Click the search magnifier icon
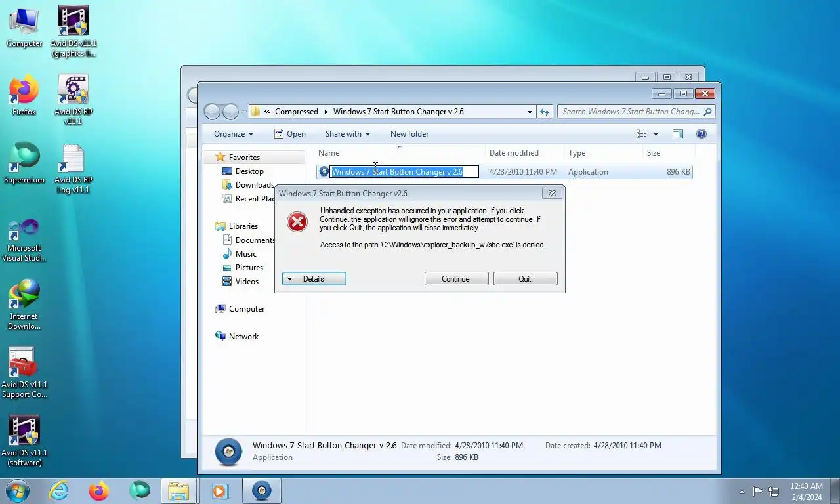Image resolution: width=840 pixels, height=504 pixels. click(x=707, y=112)
